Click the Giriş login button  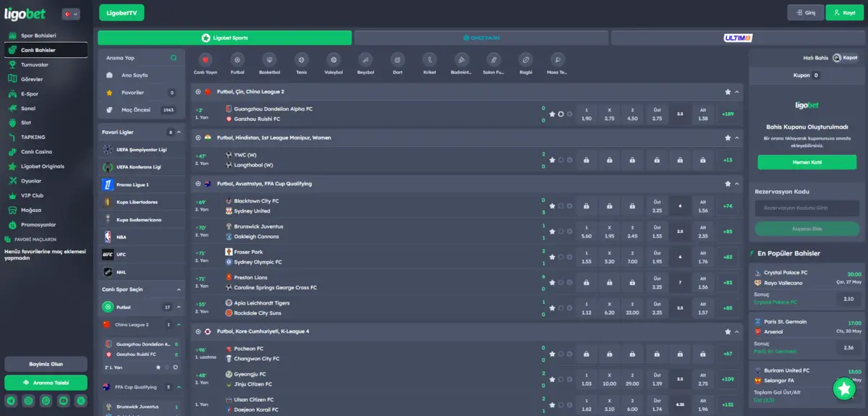pos(805,13)
